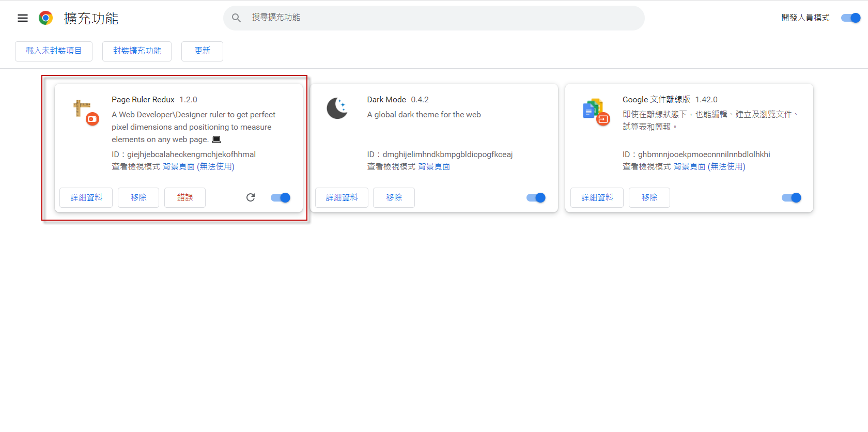
Task: Click the search magnifier icon
Action: click(236, 18)
